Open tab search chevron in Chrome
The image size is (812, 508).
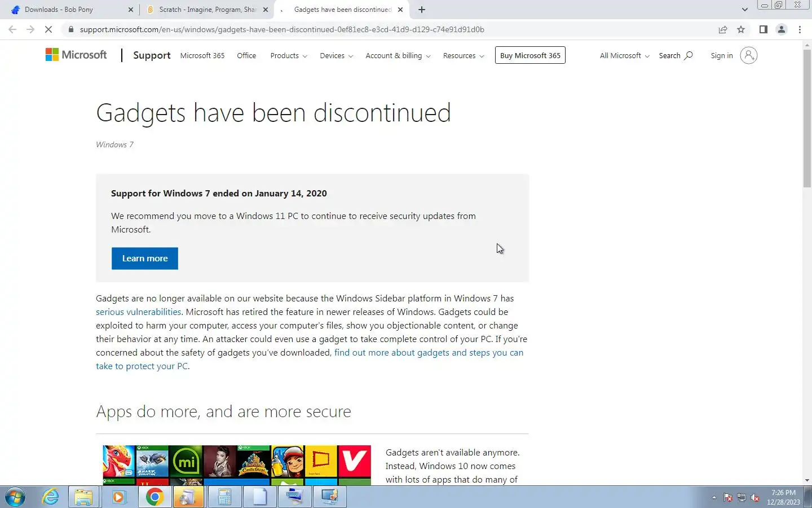click(x=744, y=10)
